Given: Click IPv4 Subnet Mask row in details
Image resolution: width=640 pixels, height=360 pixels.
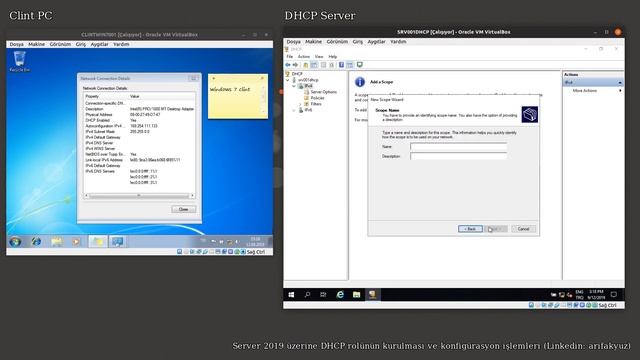Looking at the screenshot, I should coord(139,132).
